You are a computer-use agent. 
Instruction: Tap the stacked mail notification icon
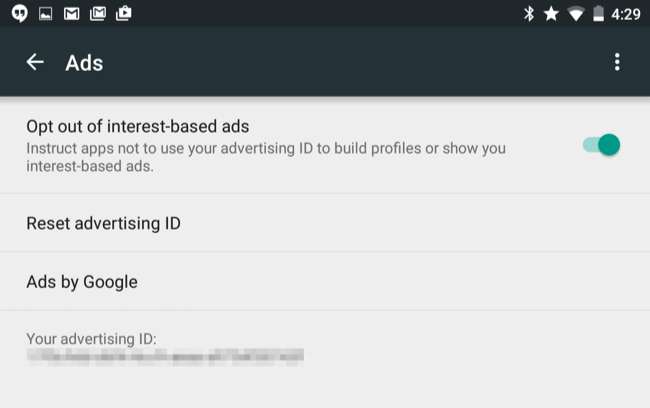coord(98,14)
